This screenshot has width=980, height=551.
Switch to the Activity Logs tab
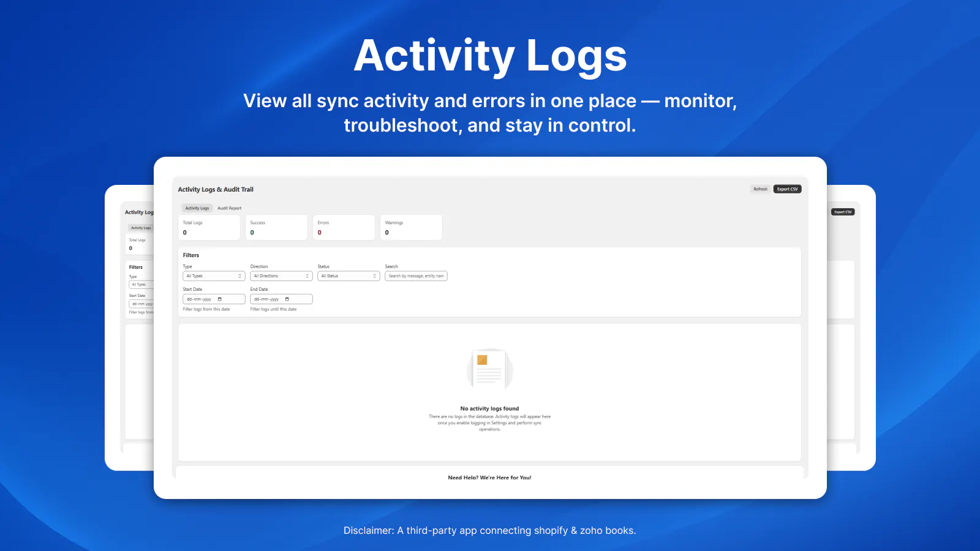click(197, 208)
